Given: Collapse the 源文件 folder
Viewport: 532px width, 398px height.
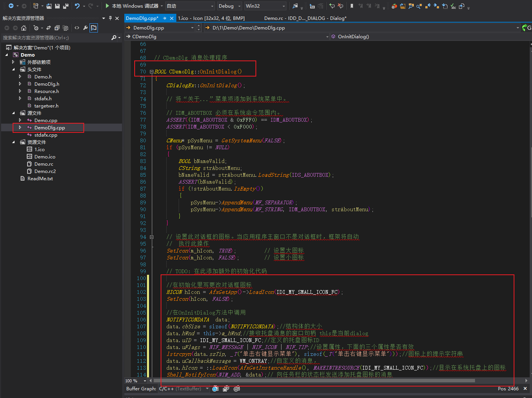Looking at the screenshot, I should click(13, 113).
